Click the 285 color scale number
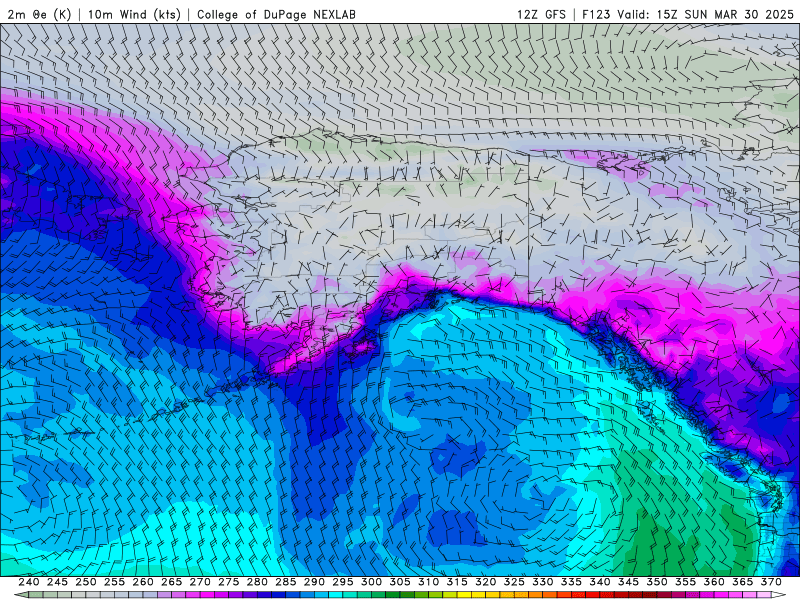The image size is (800, 600). pos(286,582)
